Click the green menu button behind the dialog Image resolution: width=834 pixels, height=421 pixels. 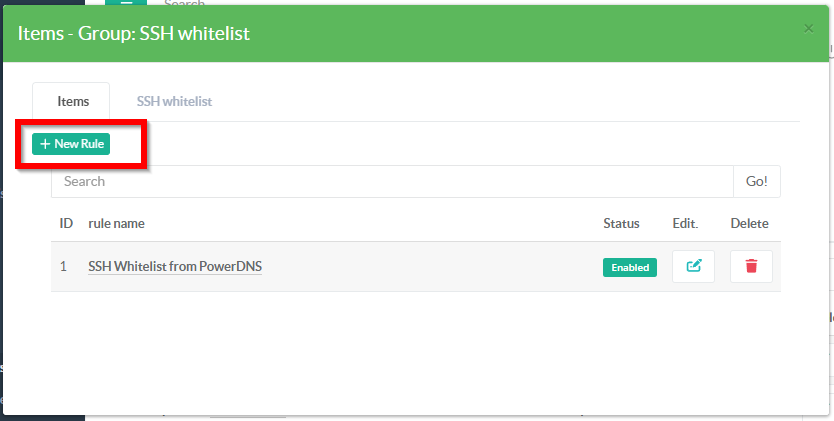[x=126, y=2]
